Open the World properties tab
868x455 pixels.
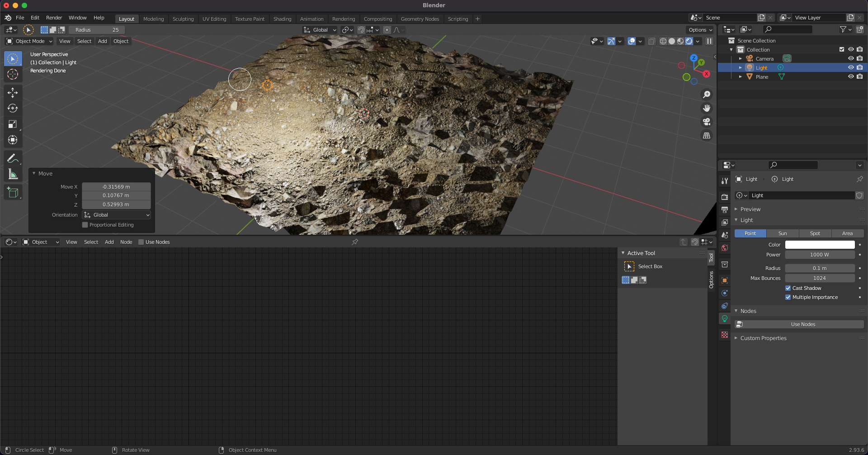click(725, 248)
